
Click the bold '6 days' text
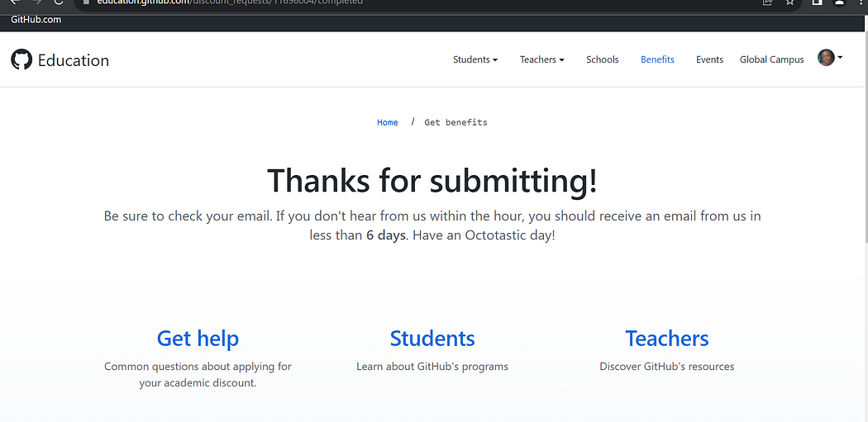386,235
